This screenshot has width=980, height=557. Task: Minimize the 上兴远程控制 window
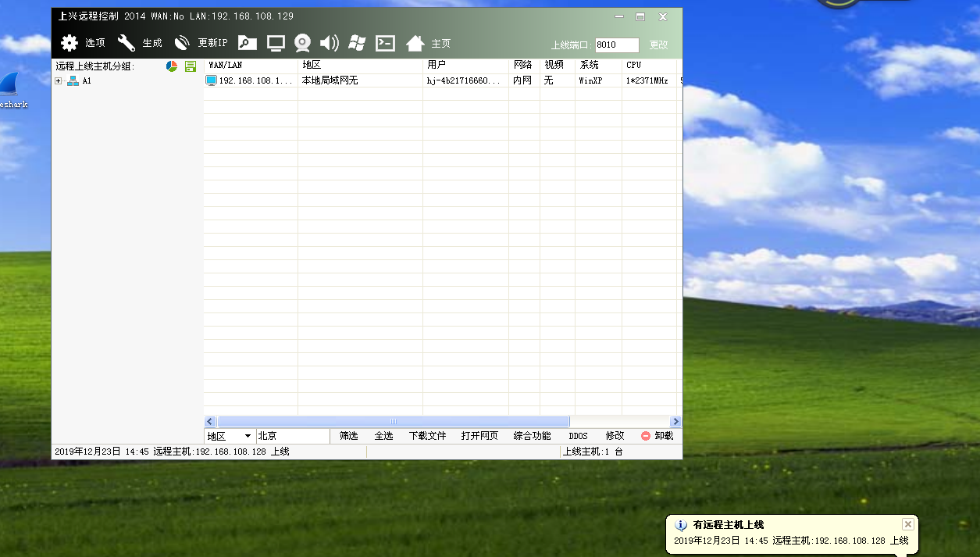point(618,16)
